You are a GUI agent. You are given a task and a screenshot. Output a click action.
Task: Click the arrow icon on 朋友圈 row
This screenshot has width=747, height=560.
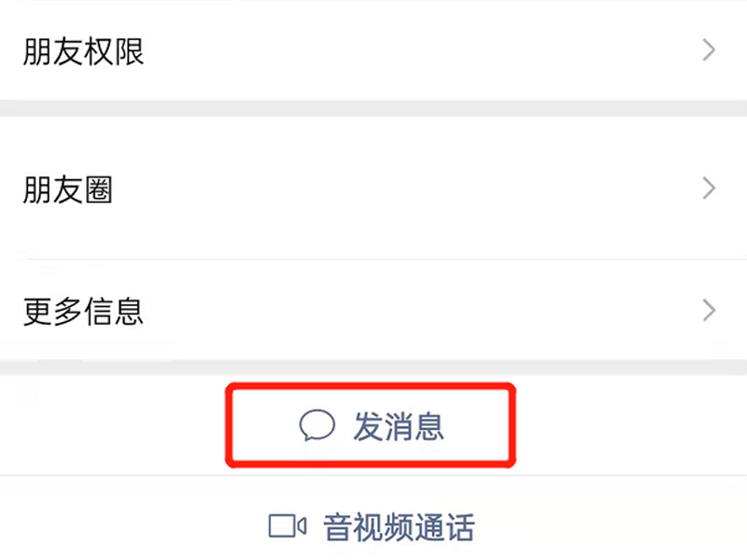710,189
